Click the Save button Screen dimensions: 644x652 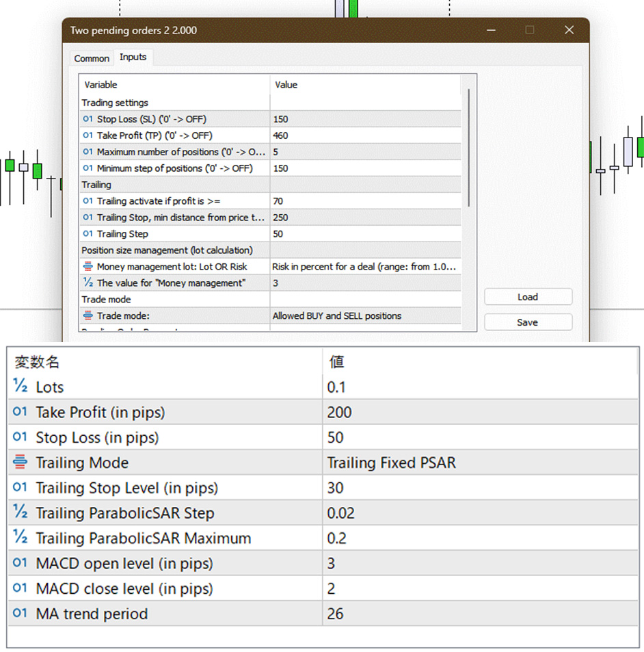point(528,322)
